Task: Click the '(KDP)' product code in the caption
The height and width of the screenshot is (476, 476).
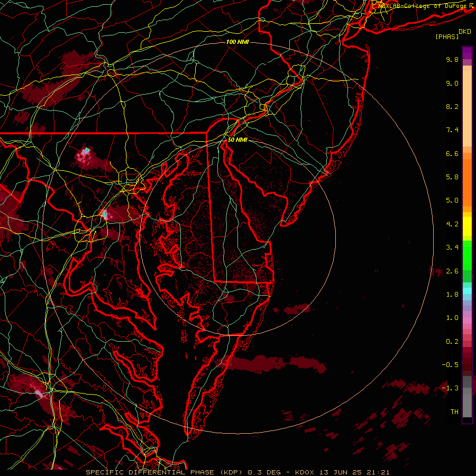Action: (x=231, y=472)
